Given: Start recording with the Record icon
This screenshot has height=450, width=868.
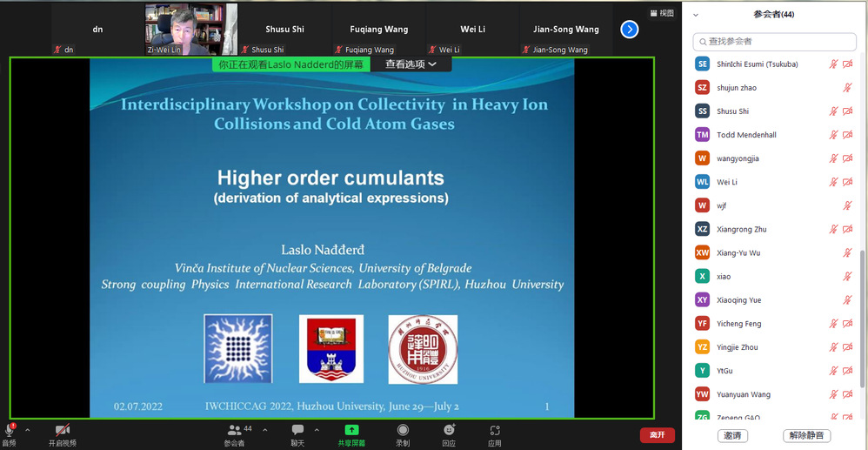Looking at the screenshot, I should click(403, 430).
